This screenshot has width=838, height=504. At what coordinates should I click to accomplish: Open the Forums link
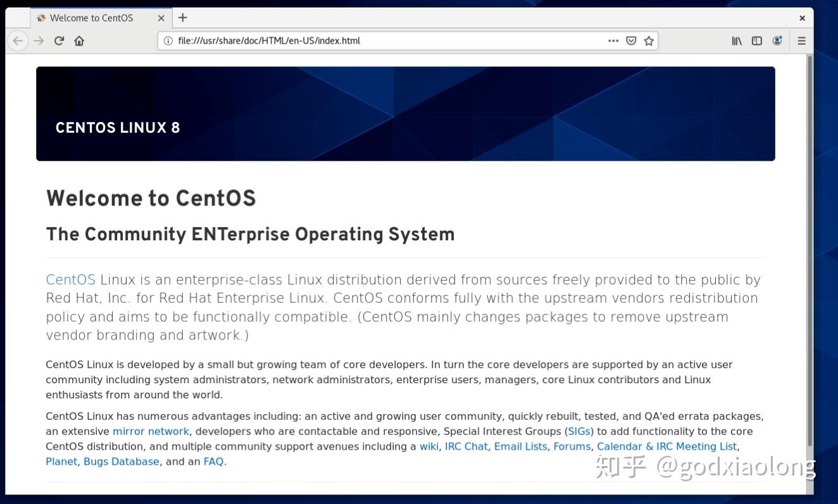click(572, 446)
